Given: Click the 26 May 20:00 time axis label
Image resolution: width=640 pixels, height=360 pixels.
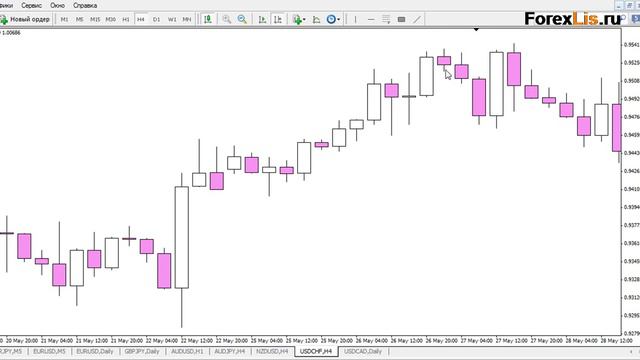Looking at the screenshot, I should (442, 340).
